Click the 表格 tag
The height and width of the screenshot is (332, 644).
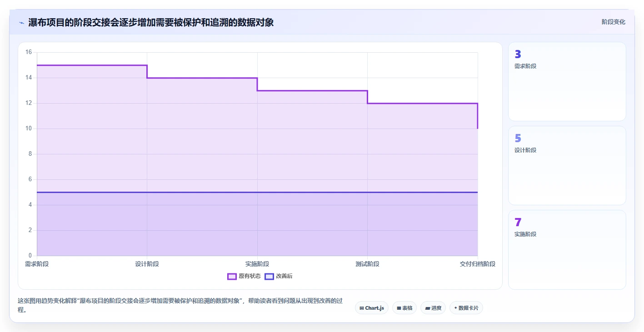404,308
